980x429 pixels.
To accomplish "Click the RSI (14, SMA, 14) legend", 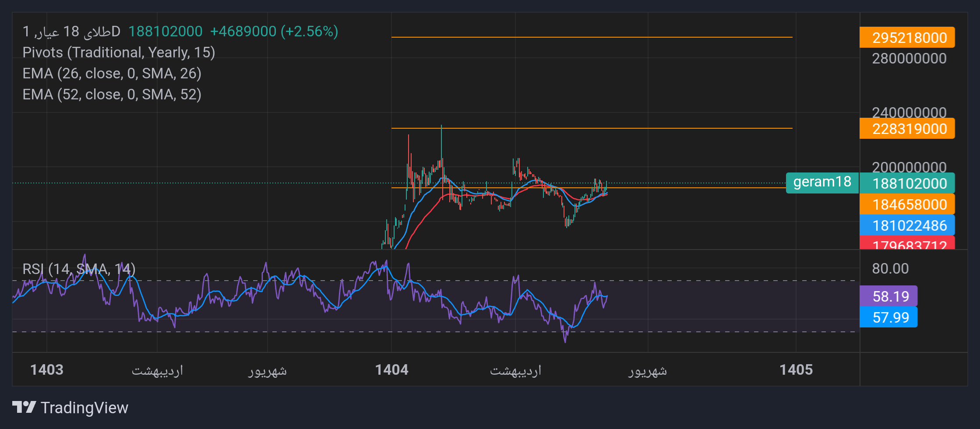I will (x=79, y=269).
